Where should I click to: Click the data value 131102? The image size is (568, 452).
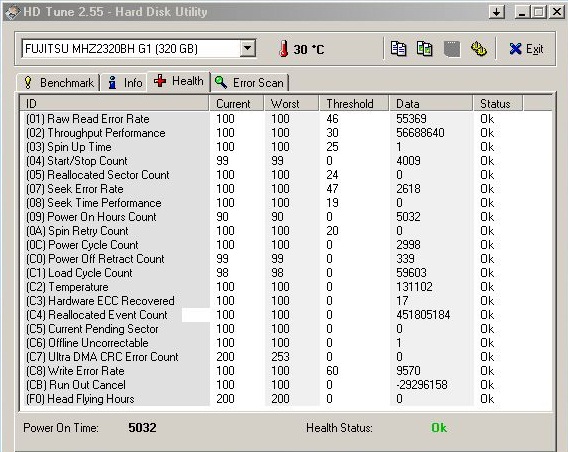414,287
